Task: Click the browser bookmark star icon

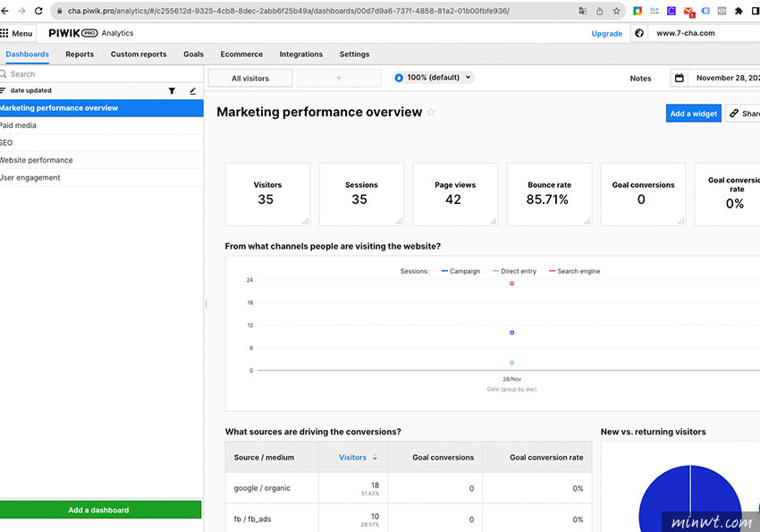Action: click(x=616, y=12)
